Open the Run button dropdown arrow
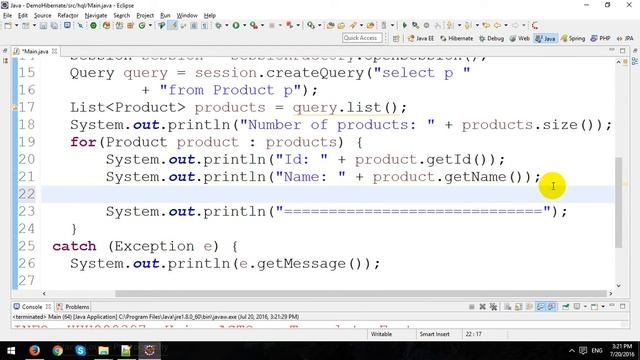 tap(244, 25)
